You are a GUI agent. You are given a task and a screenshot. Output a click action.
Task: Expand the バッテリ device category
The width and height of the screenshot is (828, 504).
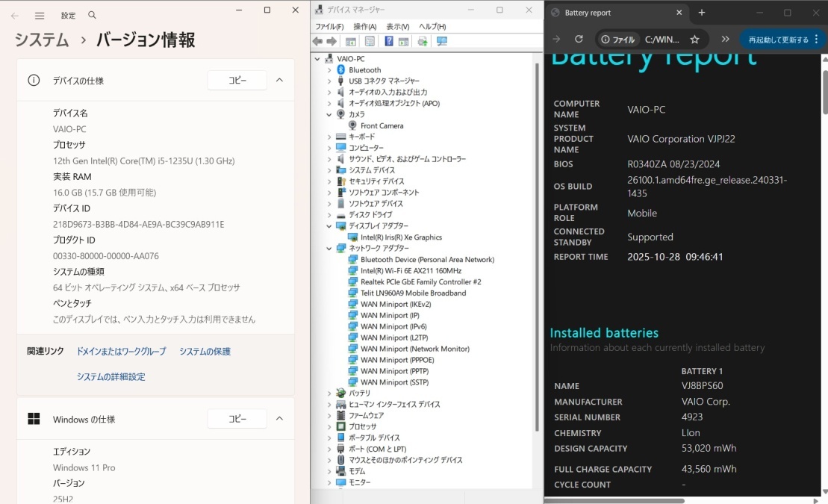(329, 393)
